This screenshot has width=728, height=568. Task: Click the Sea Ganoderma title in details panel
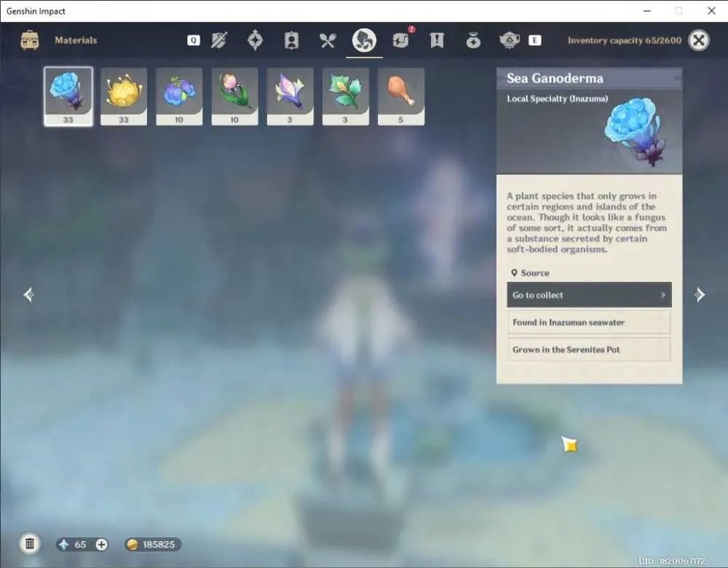tap(555, 79)
